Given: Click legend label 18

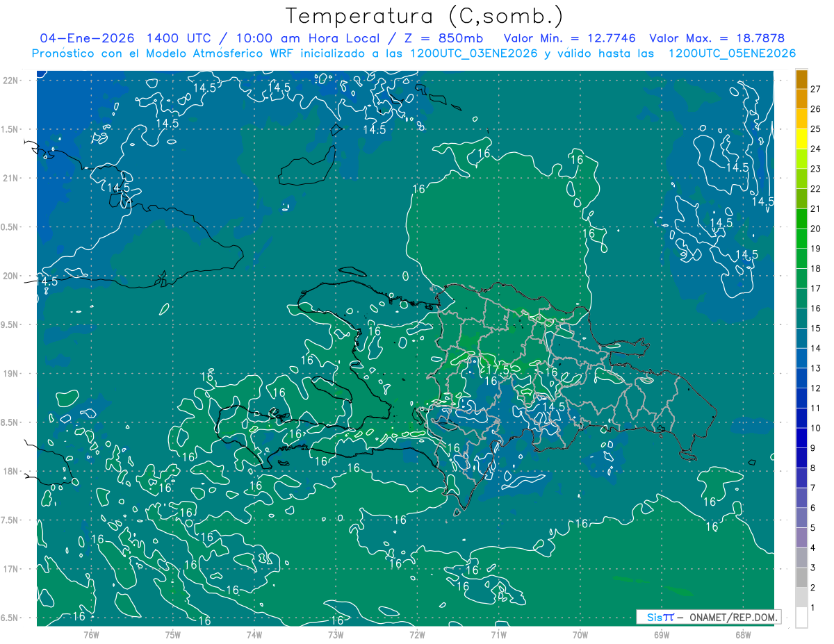Looking at the screenshot, I should [x=815, y=268].
